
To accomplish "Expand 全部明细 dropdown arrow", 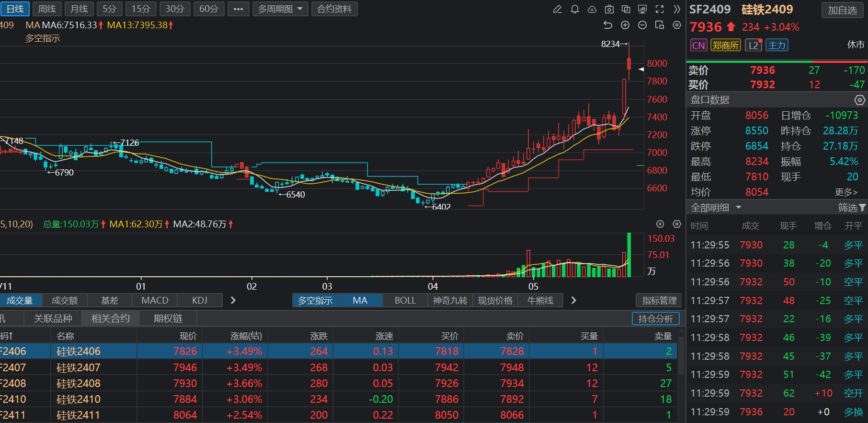I will (x=739, y=208).
